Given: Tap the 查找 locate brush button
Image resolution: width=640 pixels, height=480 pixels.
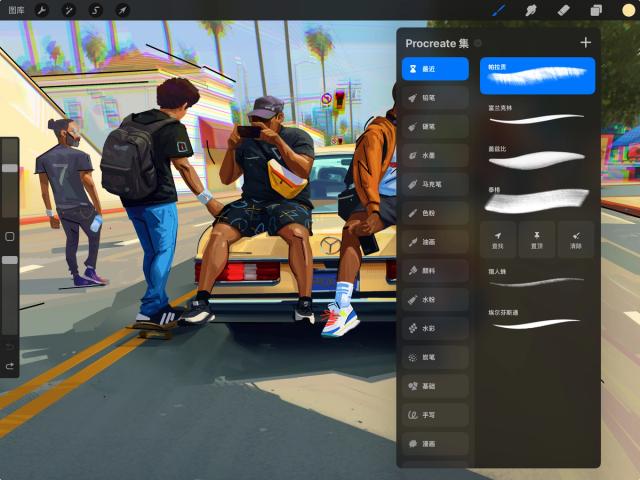Looking at the screenshot, I should (x=498, y=240).
